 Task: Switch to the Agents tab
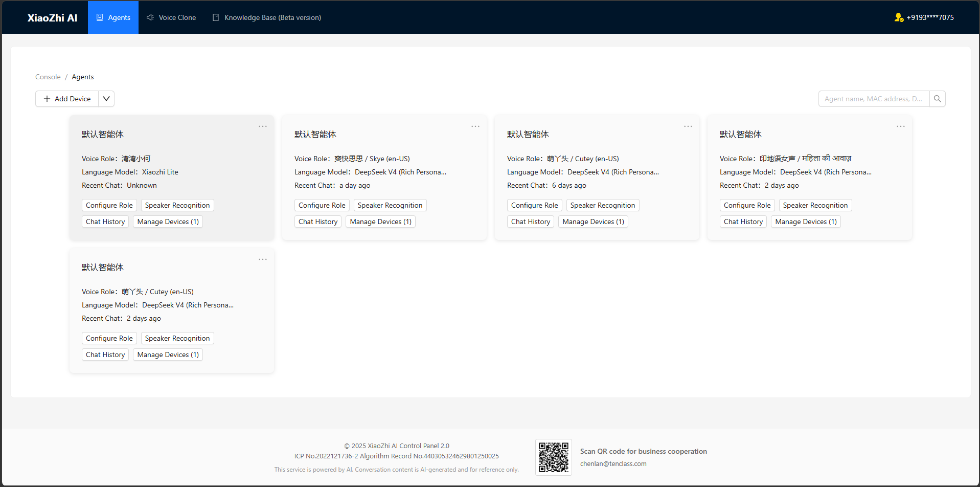click(x=113, y=17)
